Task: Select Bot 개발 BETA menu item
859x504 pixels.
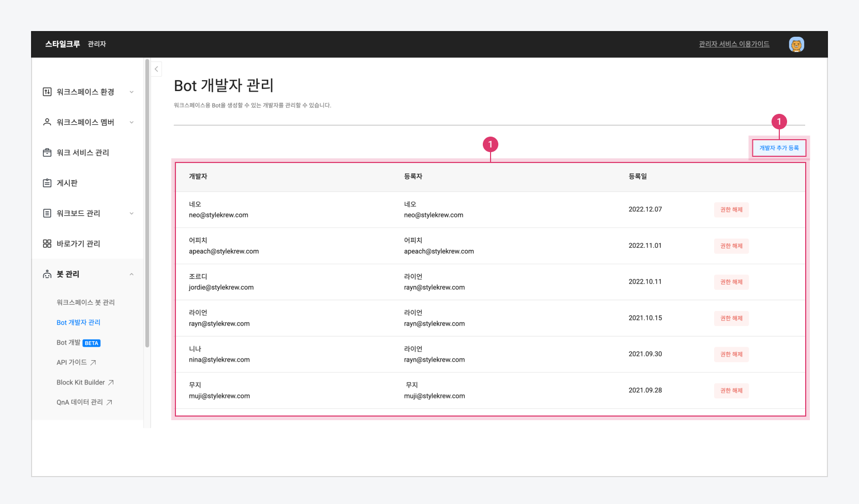Action: tap(78, 343)
